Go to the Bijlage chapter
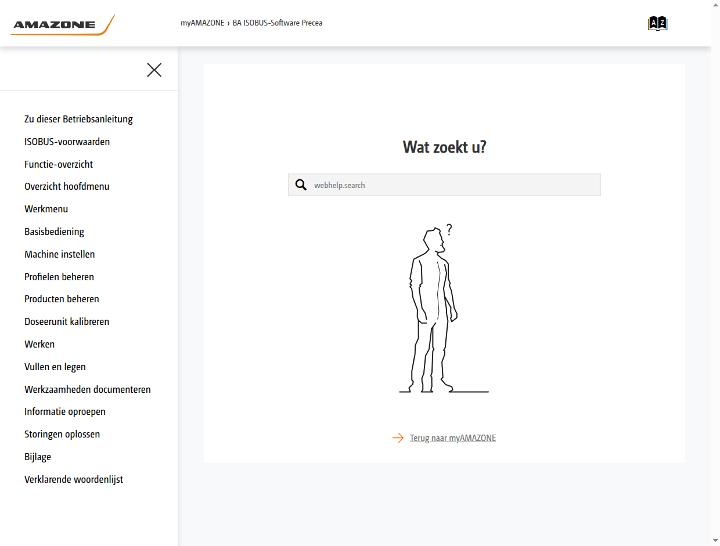Screen dimensions: 720x546 click(38, 456)
